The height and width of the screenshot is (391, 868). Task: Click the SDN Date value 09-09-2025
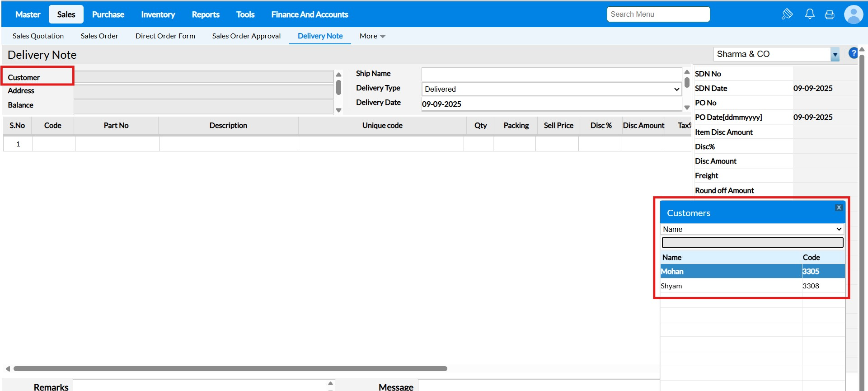[x=813, y=89]
